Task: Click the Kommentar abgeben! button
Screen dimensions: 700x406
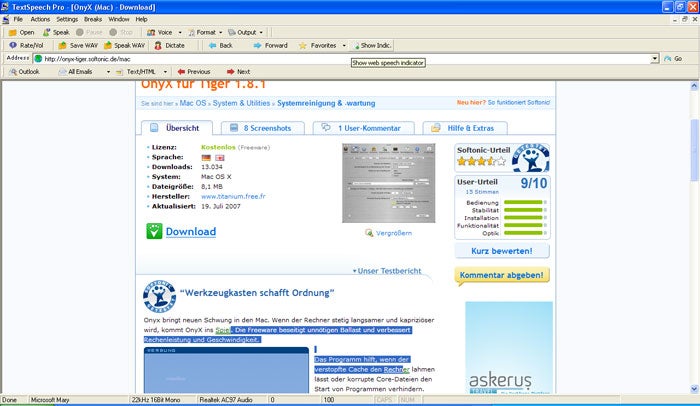Action: coord(502,275)
